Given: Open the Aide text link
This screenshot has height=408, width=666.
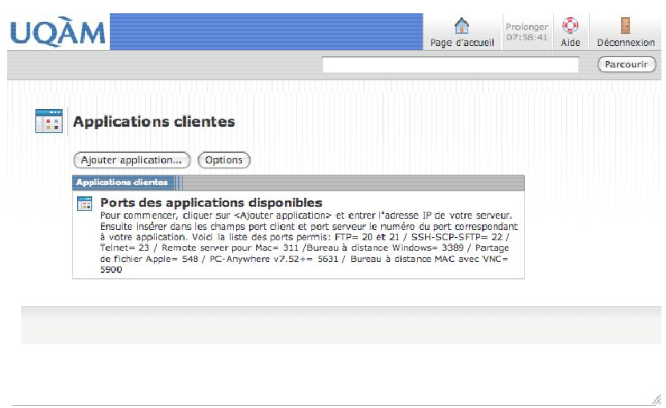Looking at the screenshot, I should (570, 43).
